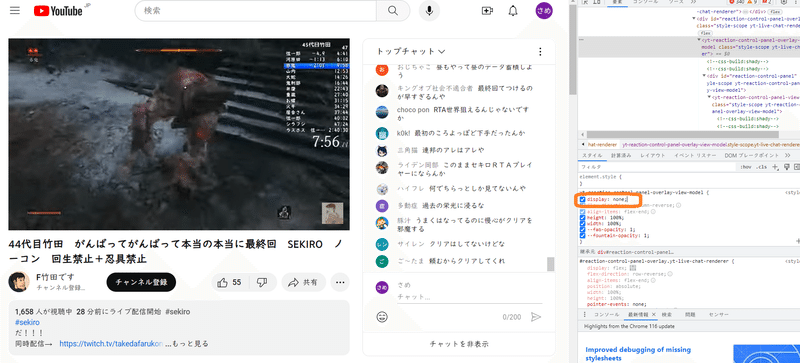Open the create video camera icon
Image resolution: width=800 pixels, height=363 pixels.
click(487, 11)
